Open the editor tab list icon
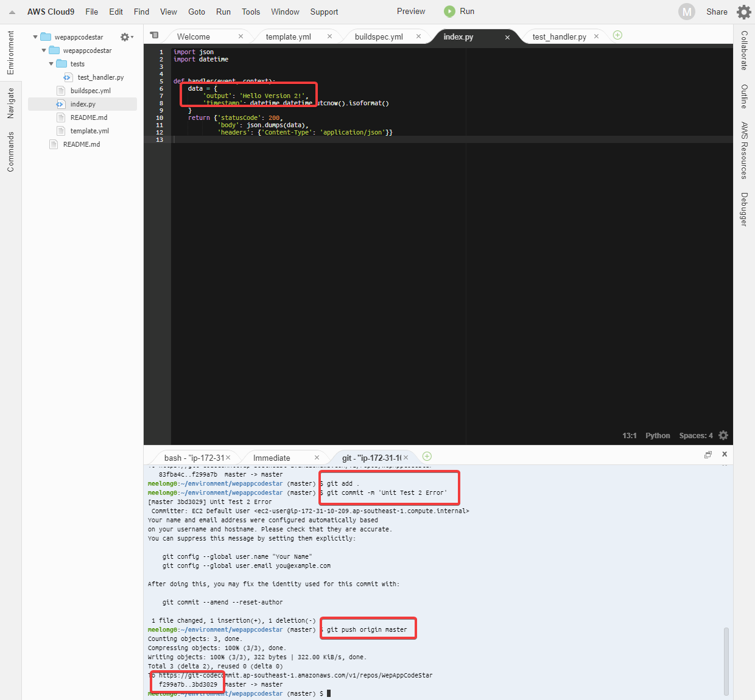 (154, 35)
